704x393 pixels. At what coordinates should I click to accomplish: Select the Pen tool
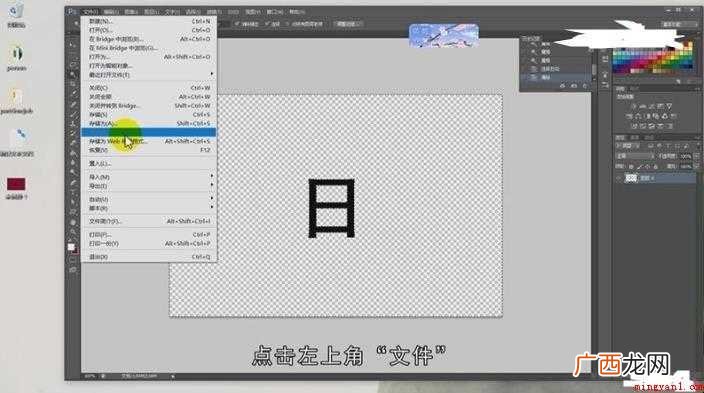point(73,182)
